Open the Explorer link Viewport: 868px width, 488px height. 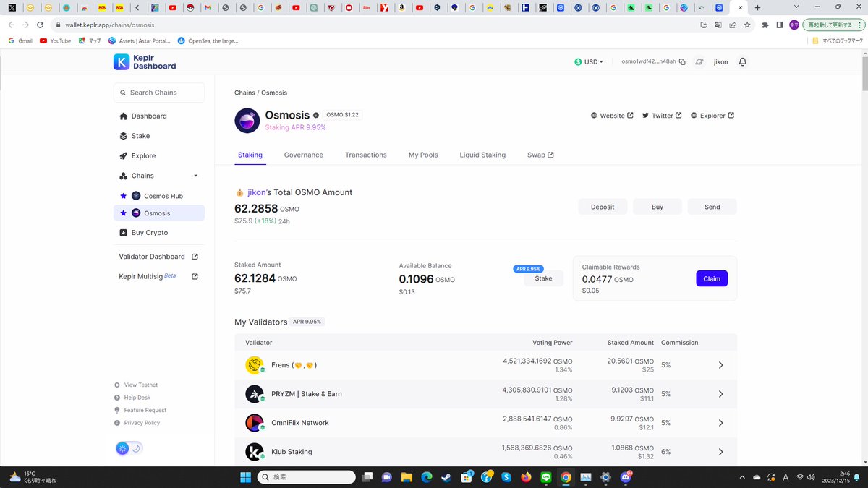712,116
